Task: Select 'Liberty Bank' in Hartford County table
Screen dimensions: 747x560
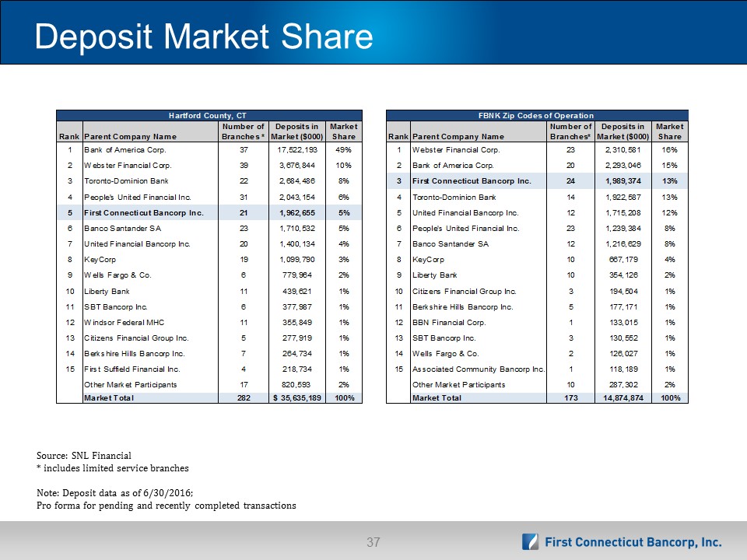Action: pyautogui.click(x=107, y=292)
